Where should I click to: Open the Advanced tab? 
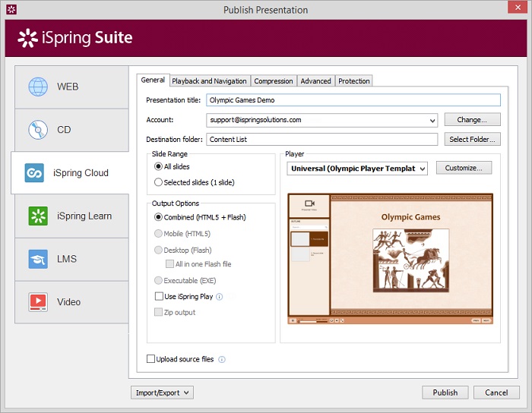click(x=315, y=81)
